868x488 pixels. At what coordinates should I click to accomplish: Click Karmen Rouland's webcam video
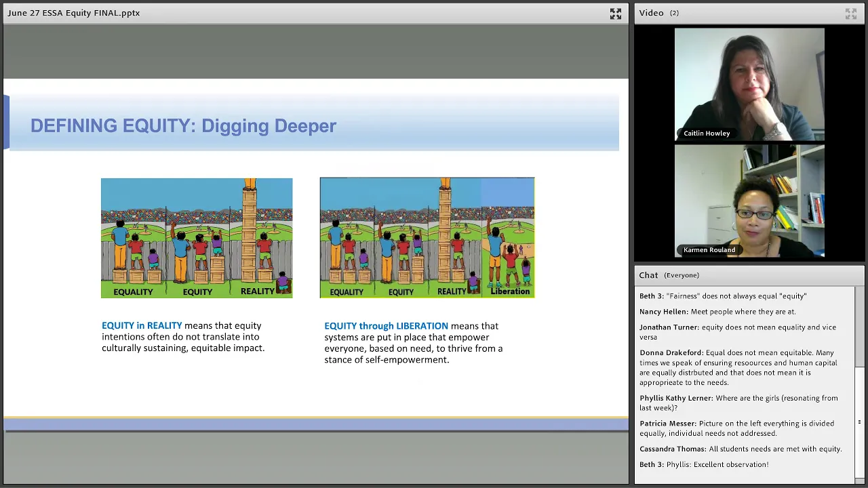tap(749, 201)
